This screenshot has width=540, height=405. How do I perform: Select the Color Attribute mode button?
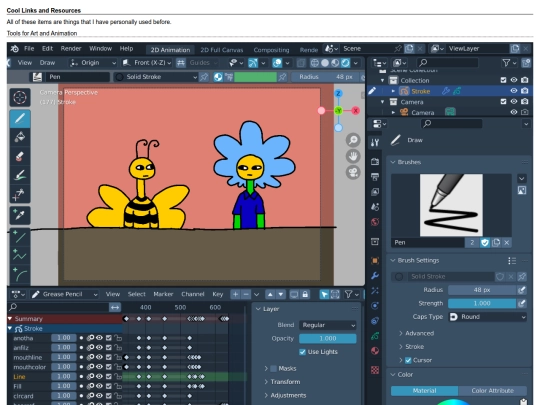(x=492, y=391)
